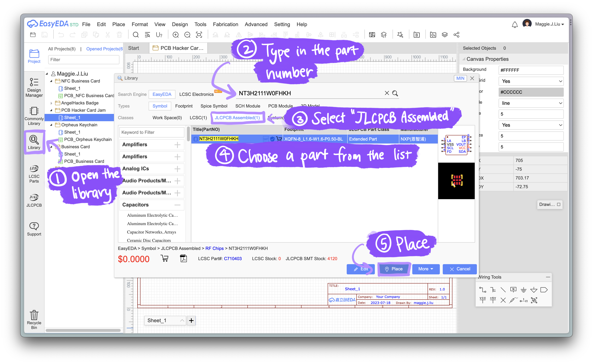Click the Zoom In toolbar icon
Viewport: 593px width, 364px height.
[x=175, y=35]
